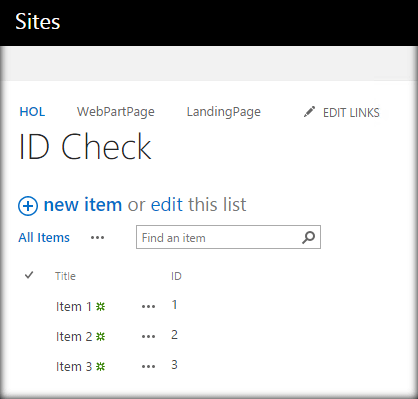Toggle the select-all checkmark in header
Image resolution: width=418 pixels, height=399 pixels.
point(29,275)
